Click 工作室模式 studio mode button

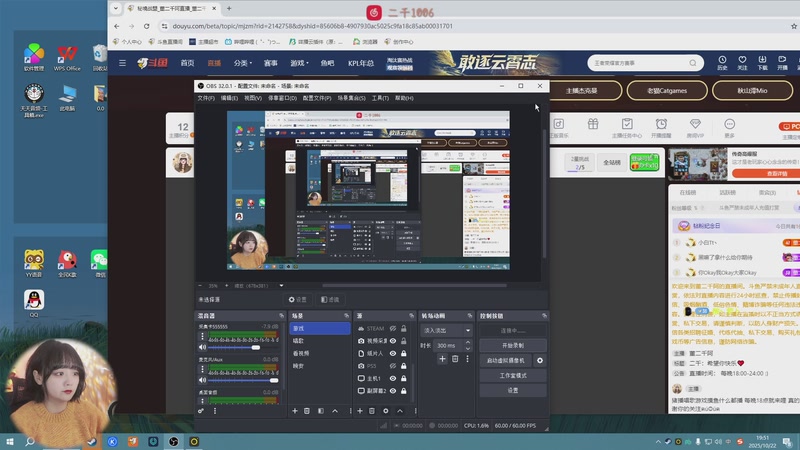click(x=513, y=376)
